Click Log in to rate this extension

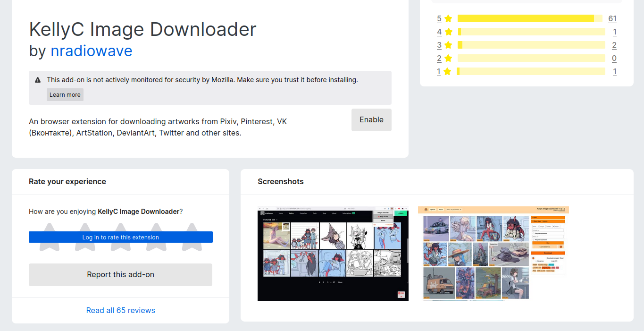tap(121, 237)
